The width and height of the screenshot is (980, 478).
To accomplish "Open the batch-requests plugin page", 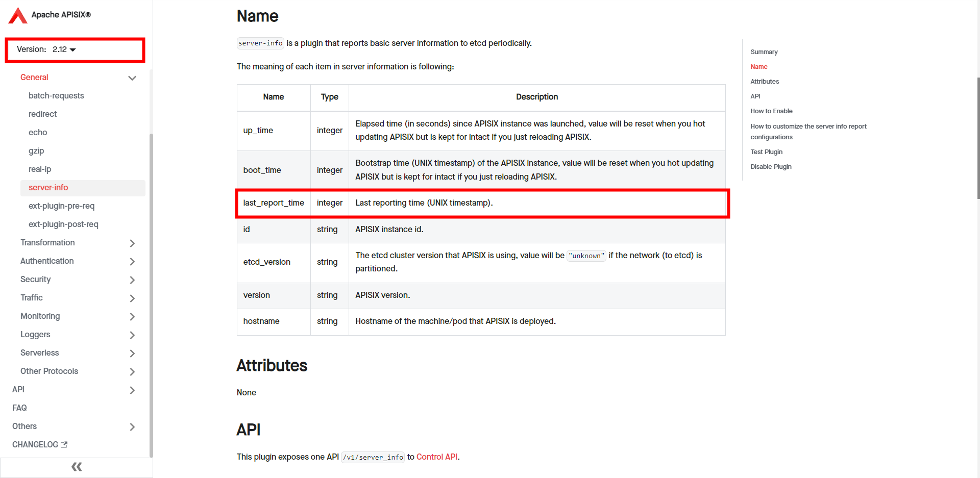I will pyautogui.click(x=56, y=95).
